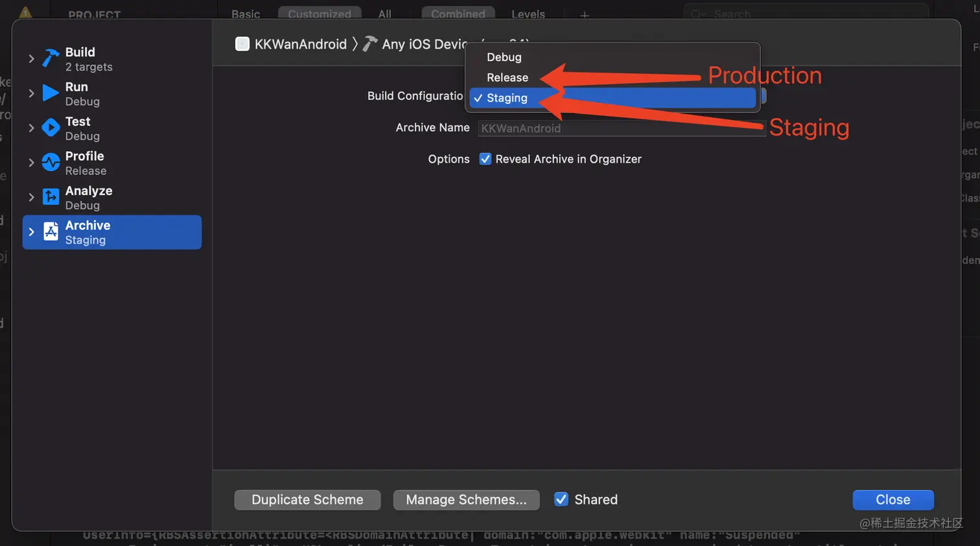Image resolution: width=980 pixels, height=546 pixels.
Task: Click the hammer icon beside Any iOS Device
Action: (370, 43)
